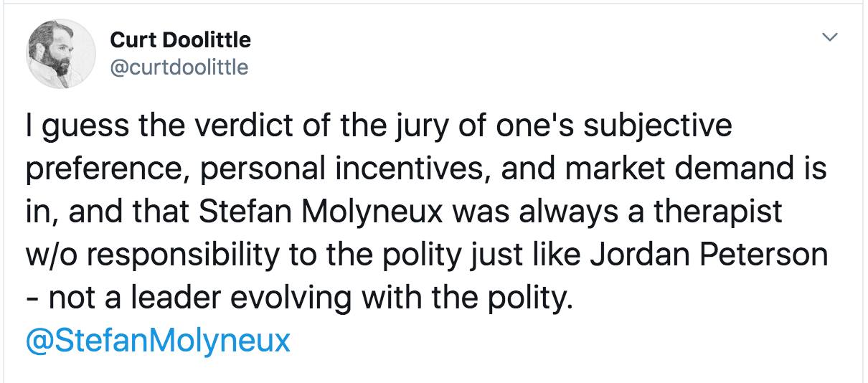Click the tweet line starting "I guess"

(x=379, y=126)
